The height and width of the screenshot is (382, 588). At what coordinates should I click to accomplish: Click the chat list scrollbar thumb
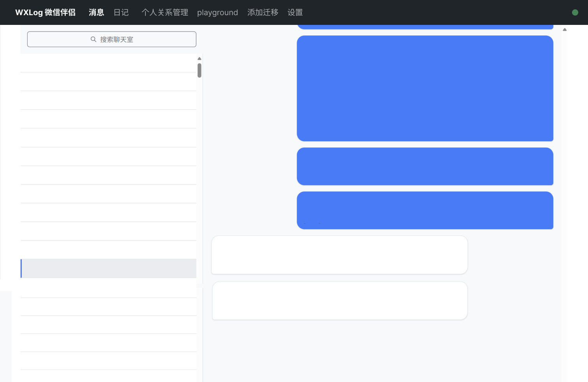tap(199, 70)
